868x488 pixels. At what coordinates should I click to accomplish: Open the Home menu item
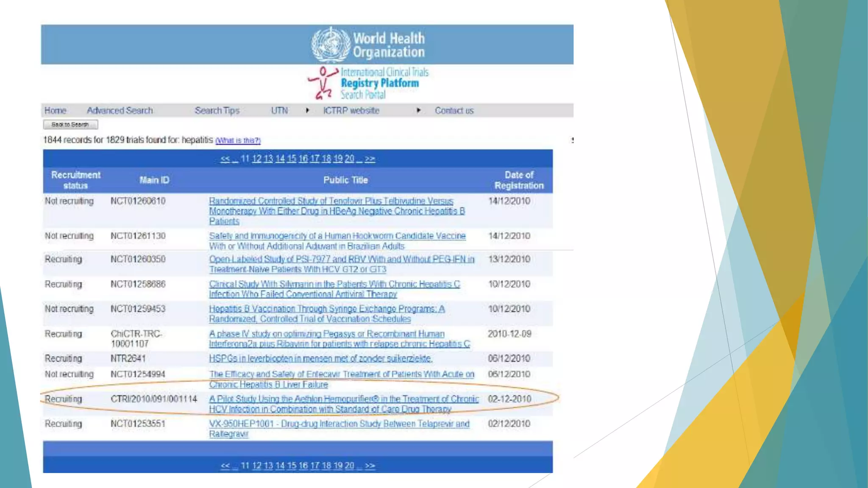tap(55, 111)
